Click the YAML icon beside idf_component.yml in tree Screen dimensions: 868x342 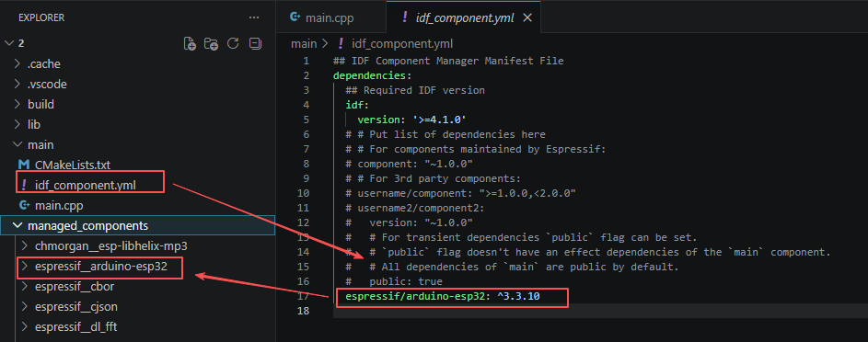point(24,185)
